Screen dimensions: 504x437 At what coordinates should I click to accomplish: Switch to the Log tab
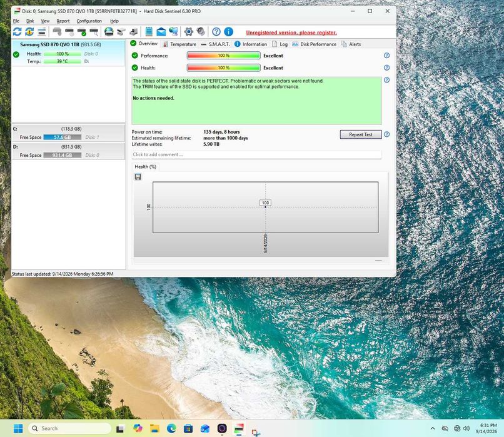[x=280, y=44]
